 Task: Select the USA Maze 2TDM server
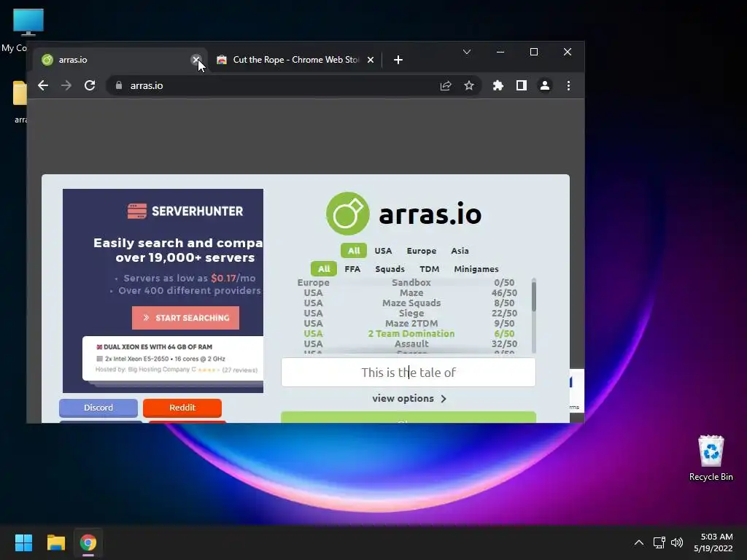(407, 323)
